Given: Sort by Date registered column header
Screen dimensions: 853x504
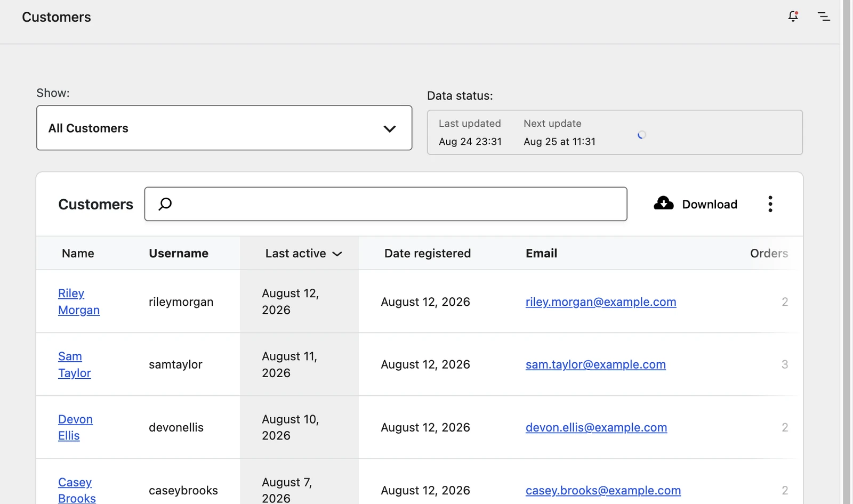Looking at the screenshot, I should pos(428,254).
